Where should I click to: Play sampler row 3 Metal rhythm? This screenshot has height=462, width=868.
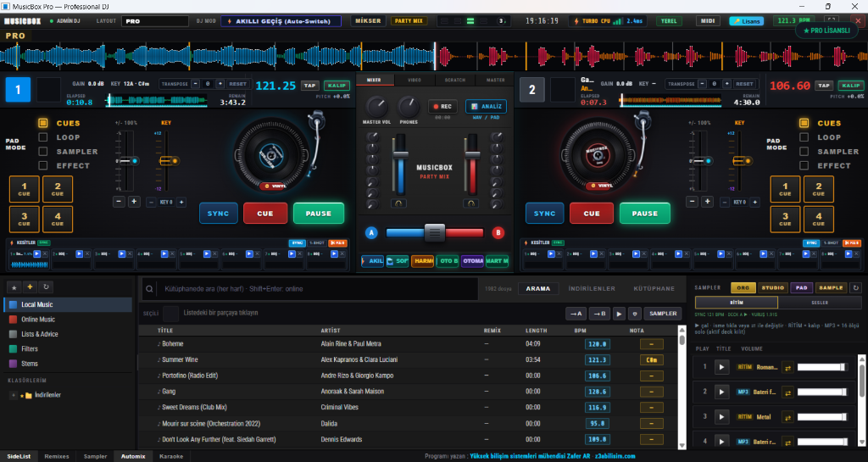721,416
